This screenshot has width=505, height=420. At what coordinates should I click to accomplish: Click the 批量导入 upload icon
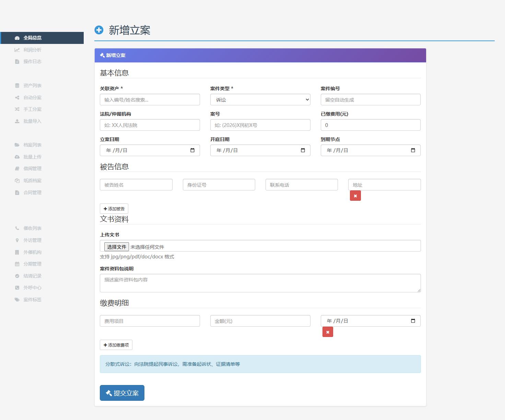[17, 121]
